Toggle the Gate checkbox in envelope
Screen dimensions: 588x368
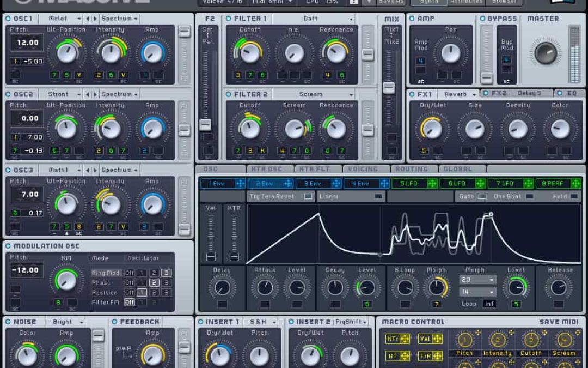pyautogui.click(x=482, y=196)
